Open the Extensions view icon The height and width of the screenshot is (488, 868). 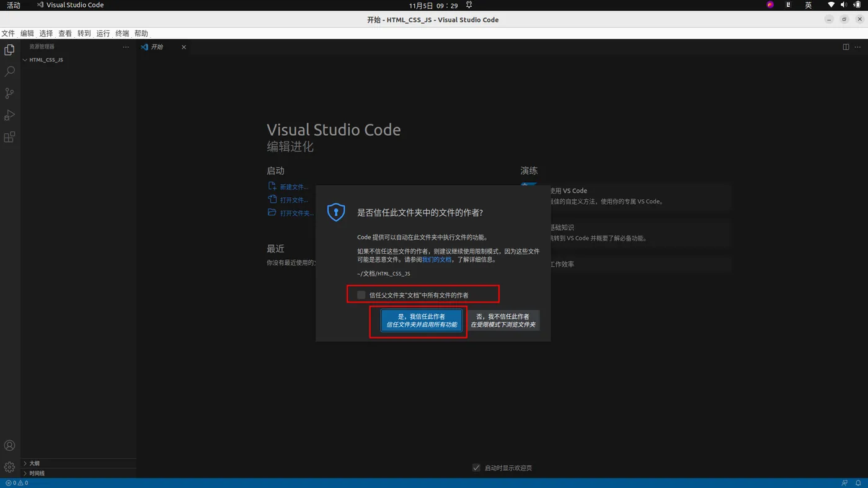pos(9,137)
